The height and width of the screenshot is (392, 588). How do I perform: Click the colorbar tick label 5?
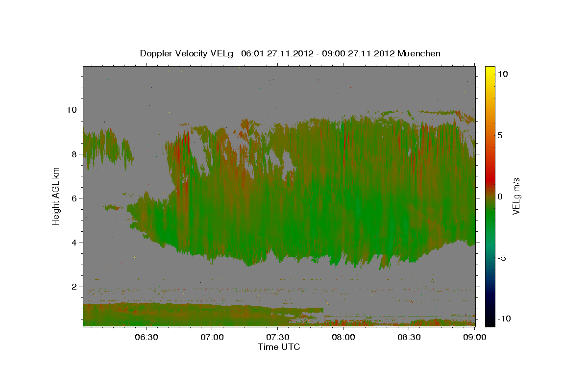[500, 135]
